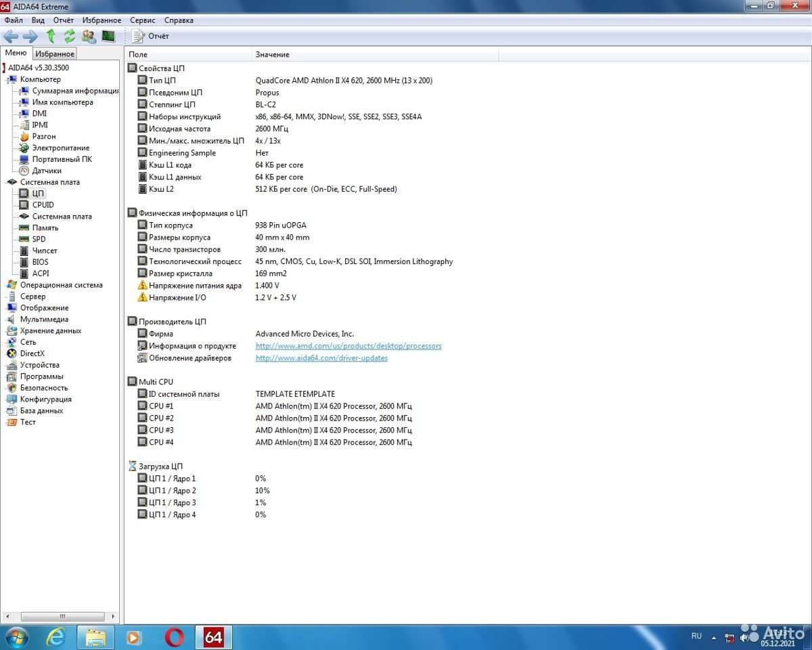812x650 pixels.
Task: Select AIDA64 v5.30.3500 root tree node
Action: [x=39, y=68]
